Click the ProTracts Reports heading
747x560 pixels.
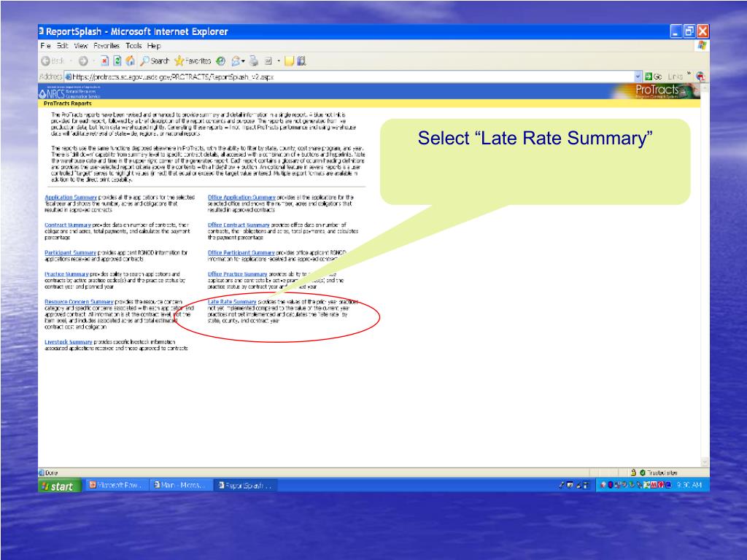pos(68,104)
